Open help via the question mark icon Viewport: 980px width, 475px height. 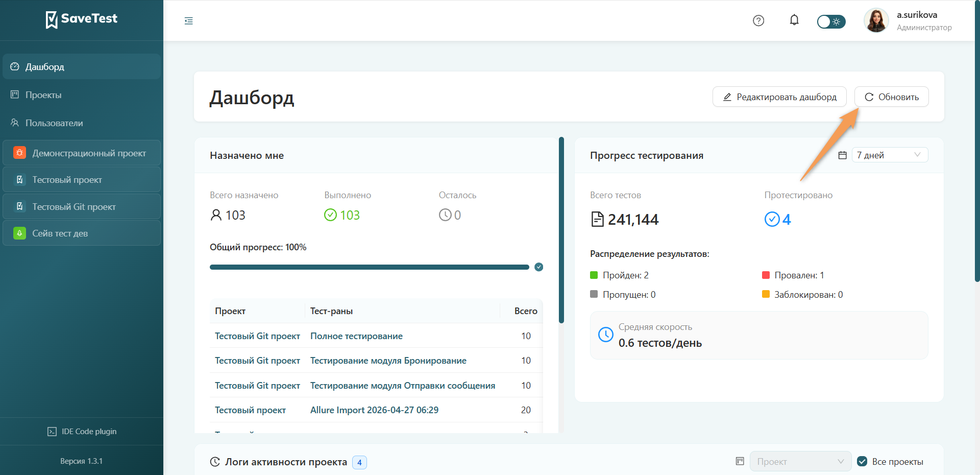(x=758, y=21)
